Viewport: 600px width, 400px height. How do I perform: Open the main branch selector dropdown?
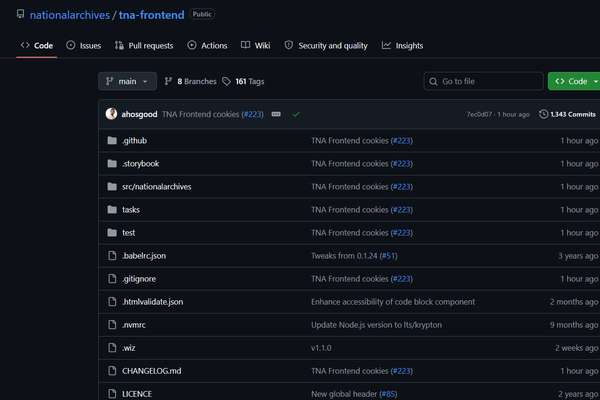(x=127, y=81)
